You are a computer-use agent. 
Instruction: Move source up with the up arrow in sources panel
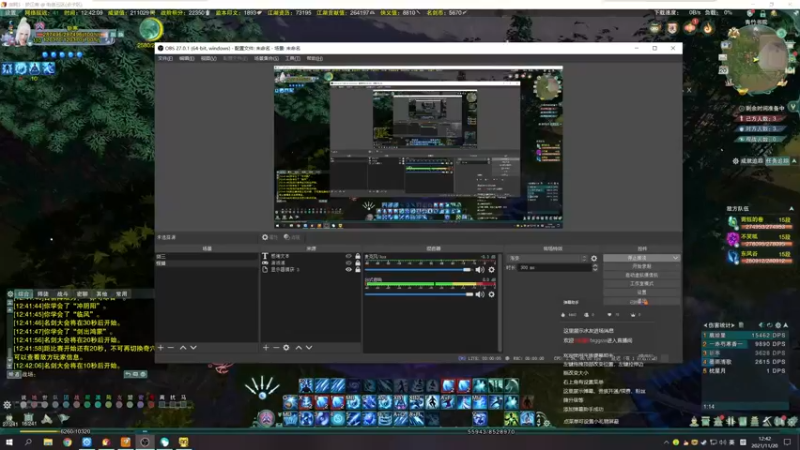[x=298, y=347]
